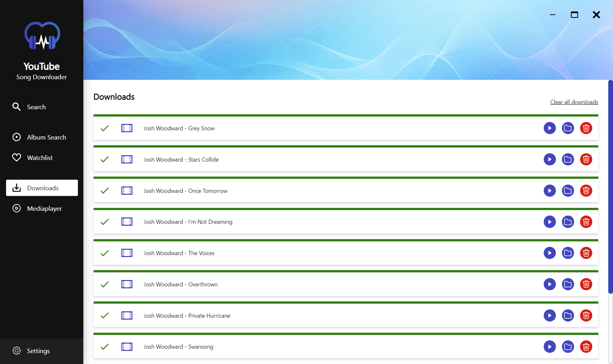613x364 pixels.
Task: Click the video icon for I'm Not Dreaming
Action: tap(127, 222)
